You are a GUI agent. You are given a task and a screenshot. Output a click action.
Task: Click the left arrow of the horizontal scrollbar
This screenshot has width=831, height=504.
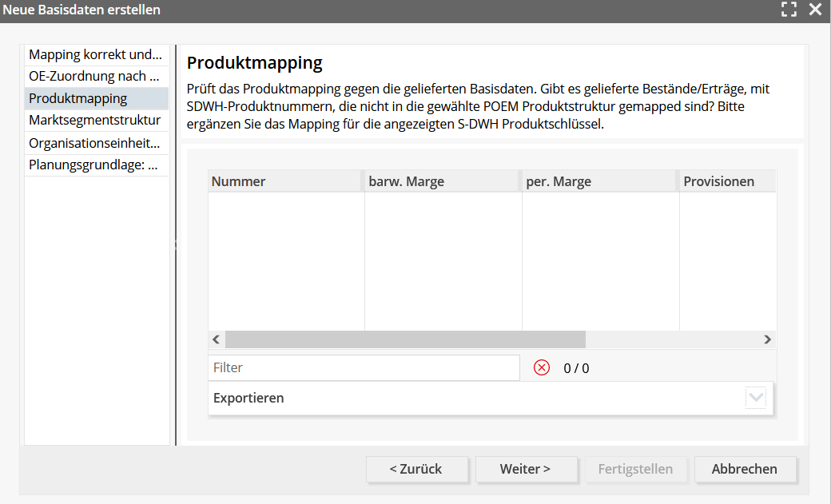point(217,339)
